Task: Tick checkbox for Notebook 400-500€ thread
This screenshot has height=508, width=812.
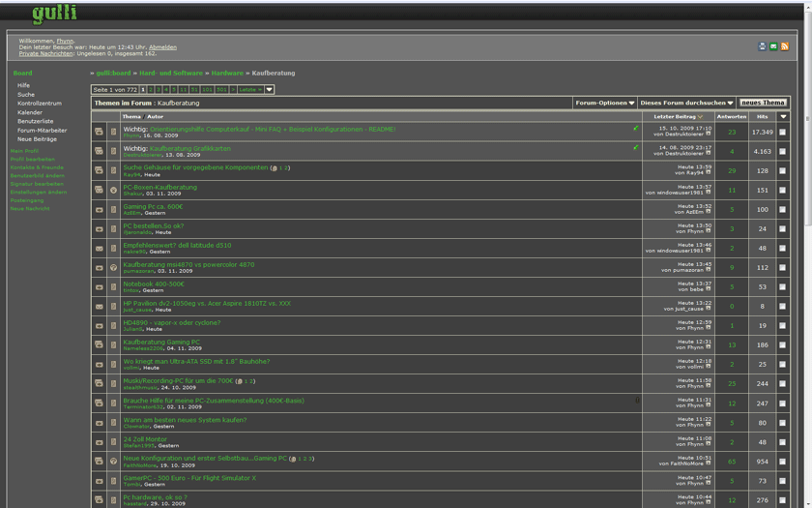Action: pos(782,286)
